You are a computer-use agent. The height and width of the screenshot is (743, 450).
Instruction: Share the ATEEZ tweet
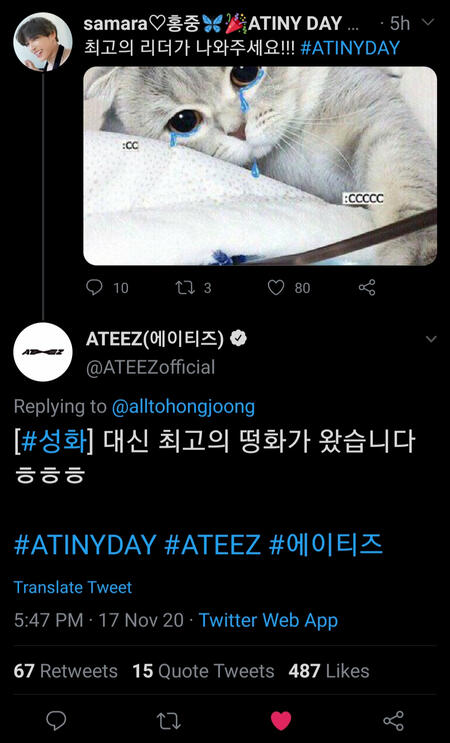click(x=394, y=721)
